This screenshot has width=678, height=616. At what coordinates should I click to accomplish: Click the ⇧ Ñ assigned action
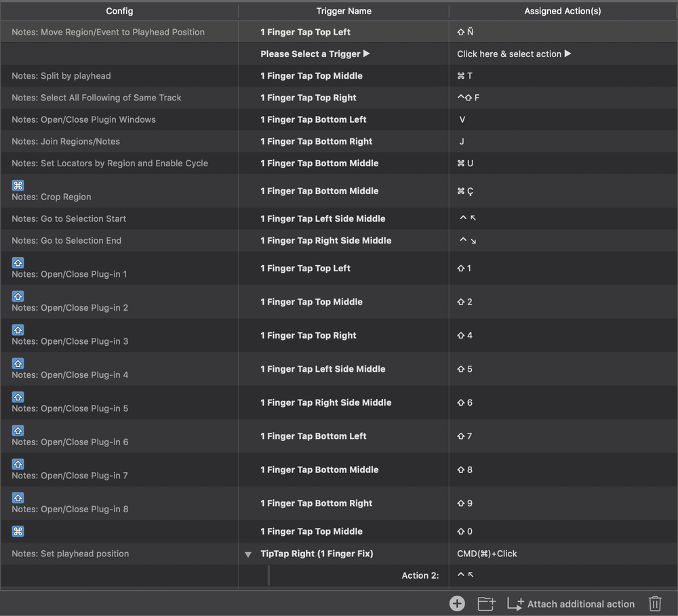465,32
